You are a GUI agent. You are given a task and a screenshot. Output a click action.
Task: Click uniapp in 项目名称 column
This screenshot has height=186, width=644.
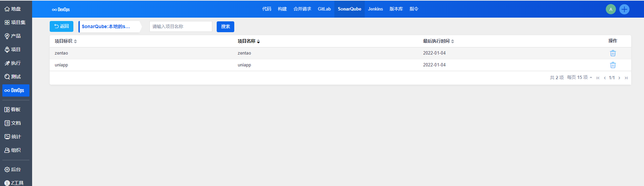tap(244, 65)
